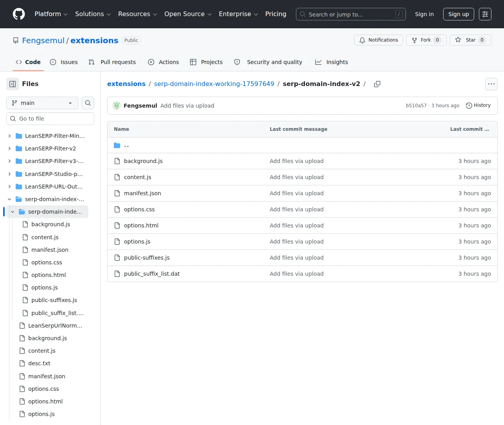Click the public_suffix_list.dat file icon in table

tap(117, 274)
